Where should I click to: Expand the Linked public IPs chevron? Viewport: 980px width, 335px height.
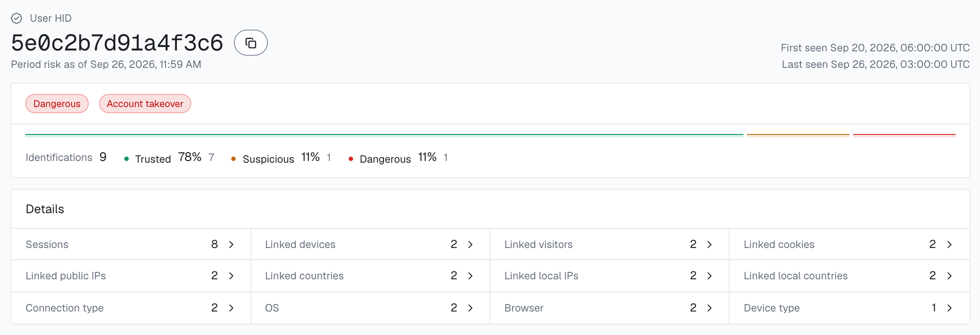[x=231, y=276]
